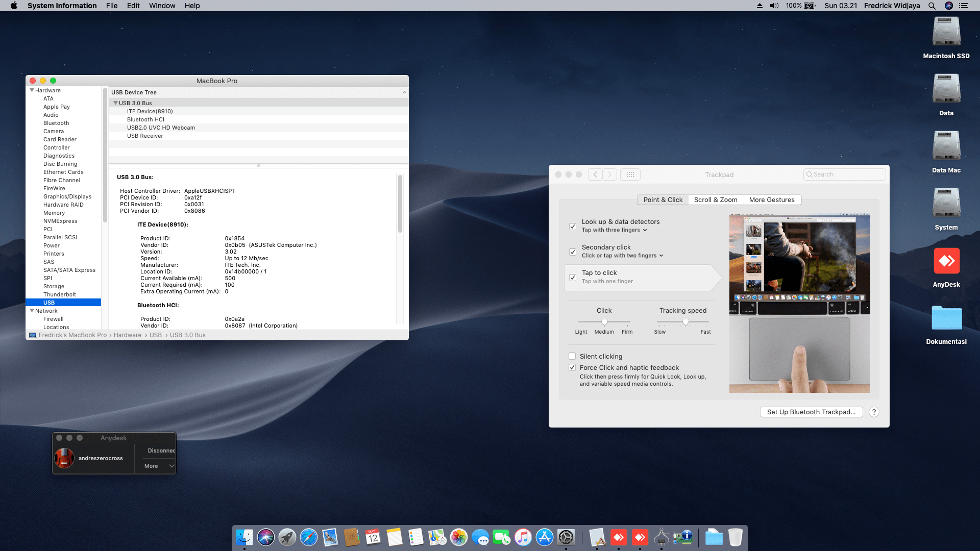Enable Silent clicking
The width and height of the screenshot is (980, 551).
pos(572,356)
